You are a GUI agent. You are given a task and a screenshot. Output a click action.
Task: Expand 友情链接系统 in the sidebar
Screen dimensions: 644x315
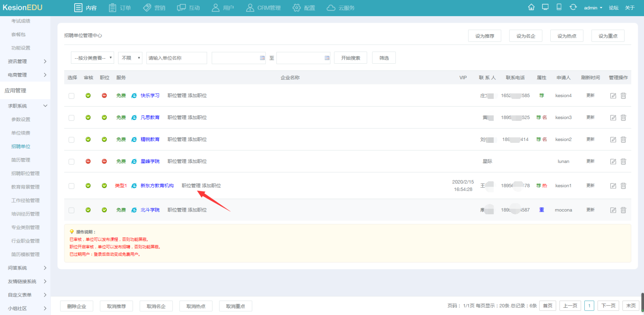(x=25, y=281)
